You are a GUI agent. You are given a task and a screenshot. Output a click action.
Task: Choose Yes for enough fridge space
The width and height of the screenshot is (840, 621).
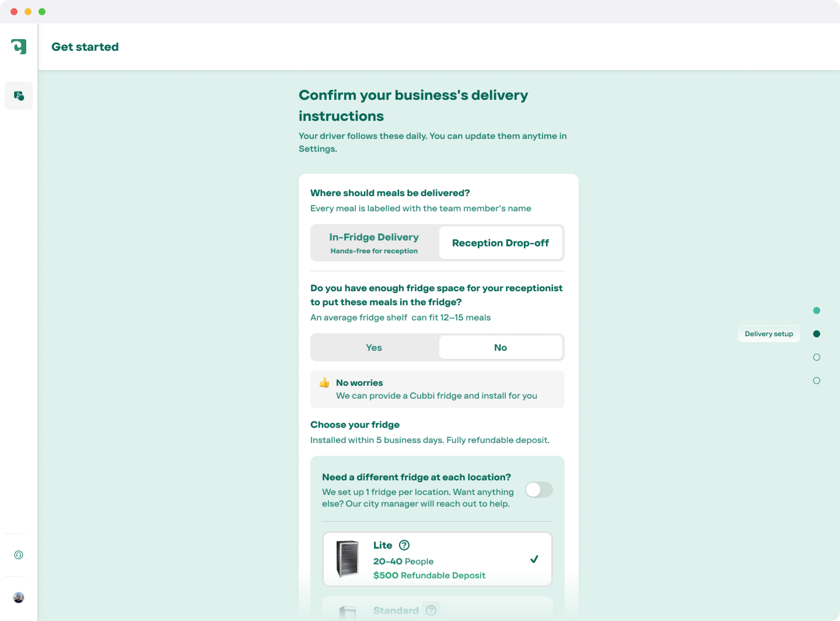click(x=374, y=347)
